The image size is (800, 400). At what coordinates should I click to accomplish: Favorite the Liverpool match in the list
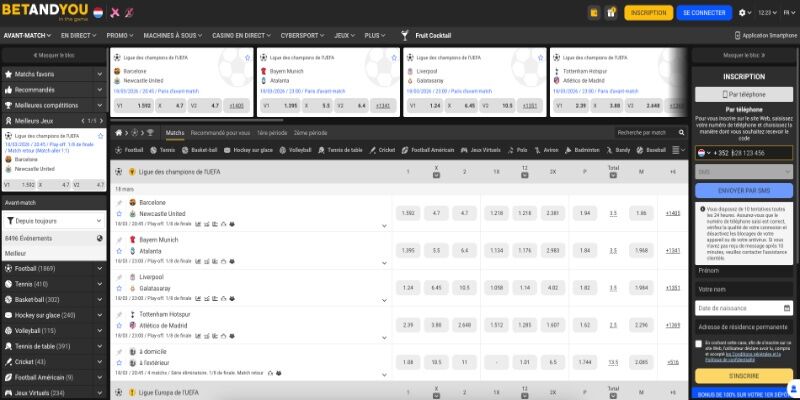coord(119,288)
